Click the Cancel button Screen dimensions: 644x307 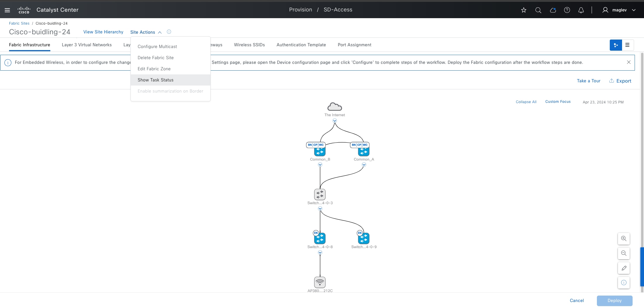(x=577, y=301)
